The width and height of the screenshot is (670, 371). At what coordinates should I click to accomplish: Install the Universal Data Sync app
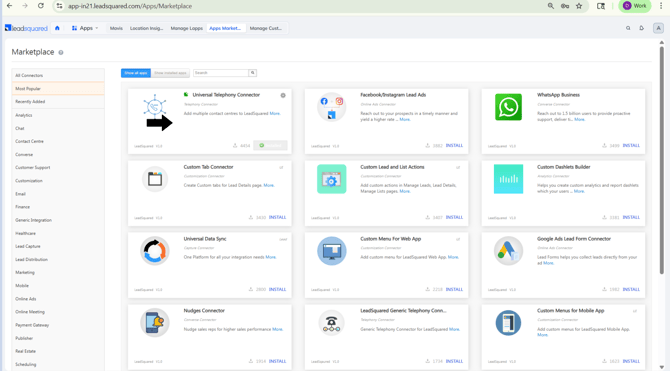pyautogui.click(x=277, y=289)
